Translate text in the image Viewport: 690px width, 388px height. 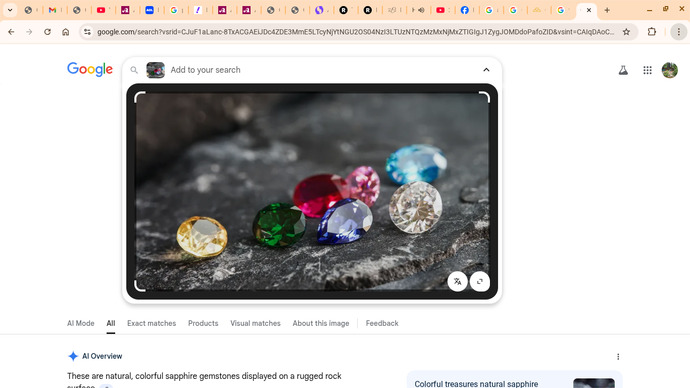point(458,282)
